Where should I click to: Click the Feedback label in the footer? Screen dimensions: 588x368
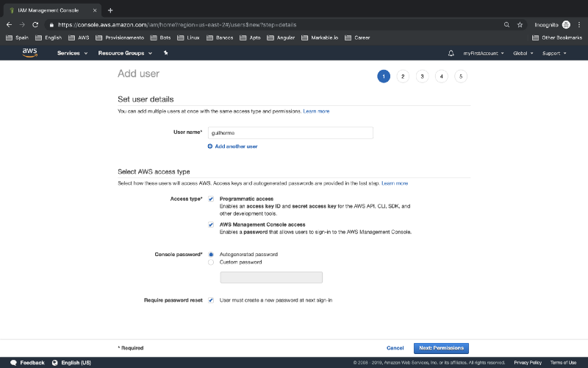pos(32,363)
